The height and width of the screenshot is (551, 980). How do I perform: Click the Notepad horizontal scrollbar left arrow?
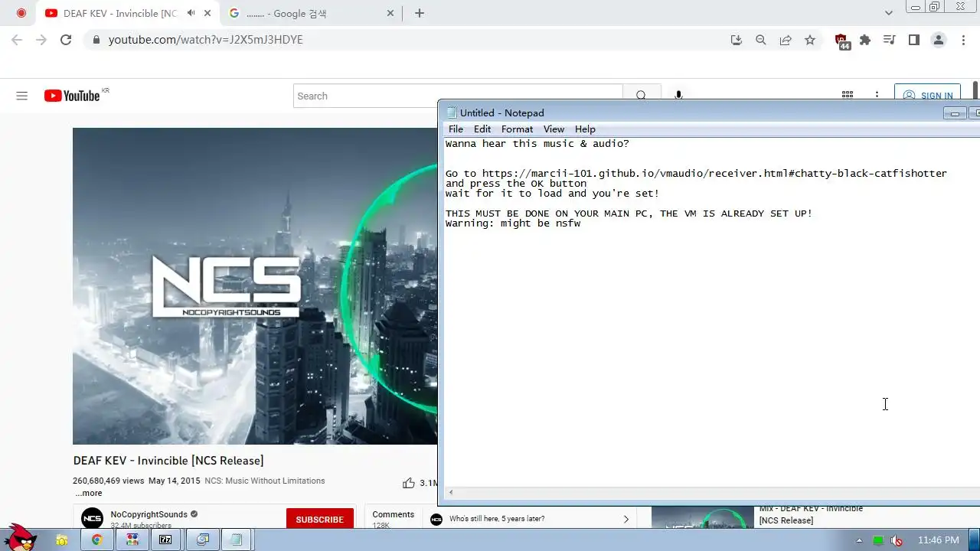coord(451,492)
